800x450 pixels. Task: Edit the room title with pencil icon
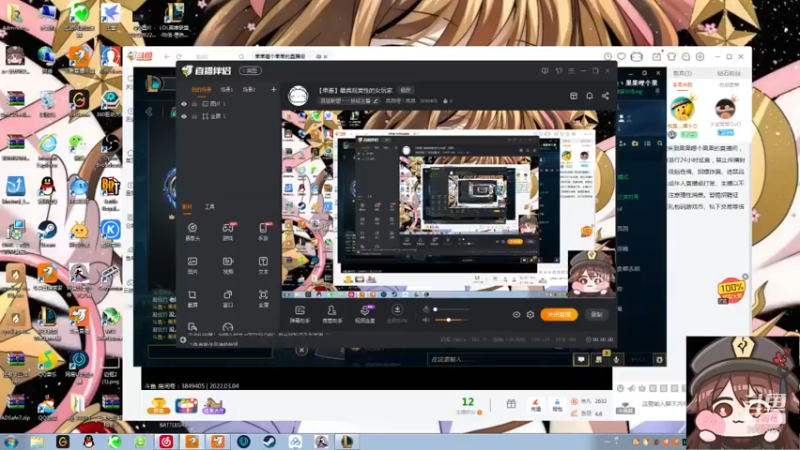[x=376, y=101]
